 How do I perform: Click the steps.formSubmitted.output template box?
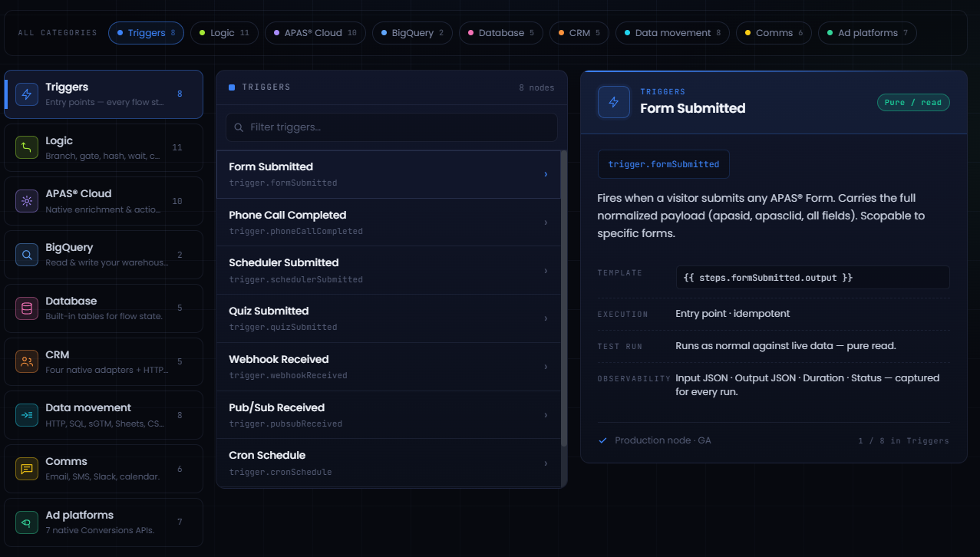tap(813, 278)
